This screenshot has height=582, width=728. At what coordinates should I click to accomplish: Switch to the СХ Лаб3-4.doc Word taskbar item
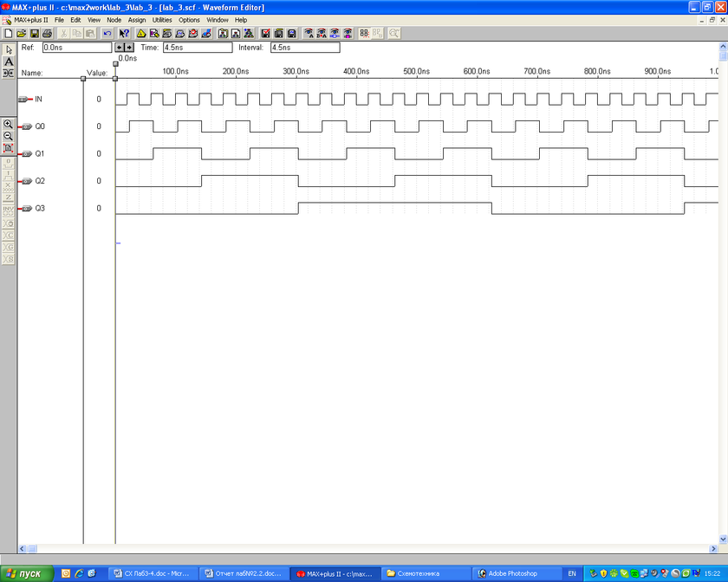click(152, 573)
